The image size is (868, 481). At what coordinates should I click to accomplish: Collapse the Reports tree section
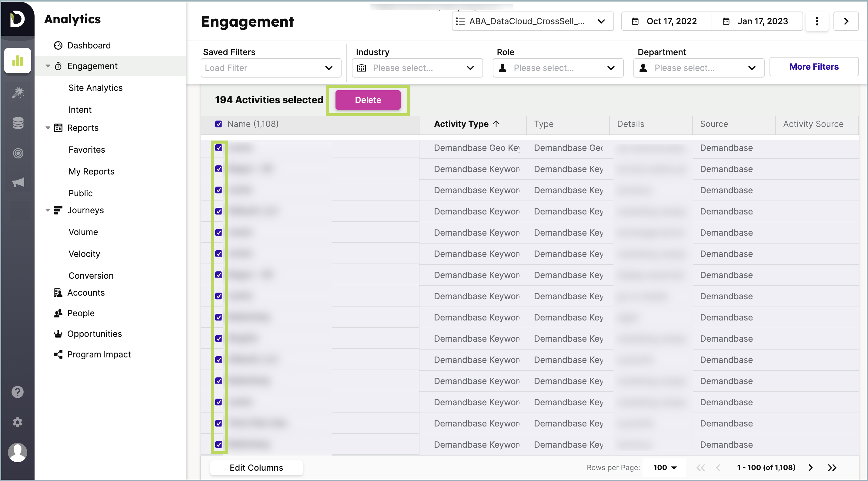pos(48,128)
